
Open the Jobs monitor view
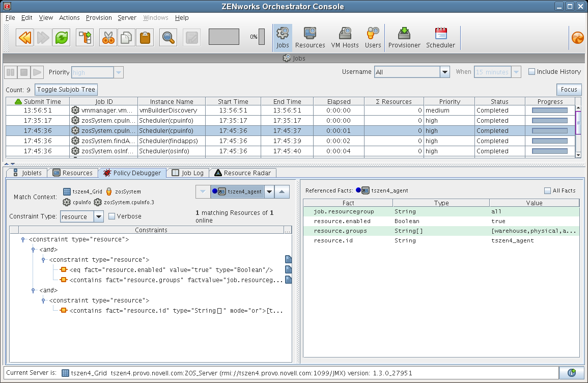point(283,38)
